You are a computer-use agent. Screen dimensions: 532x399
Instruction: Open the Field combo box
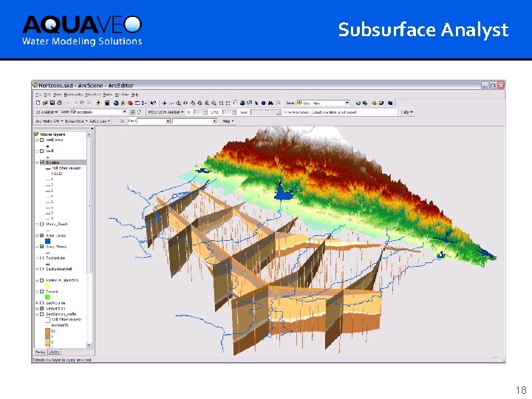[154, 121]
